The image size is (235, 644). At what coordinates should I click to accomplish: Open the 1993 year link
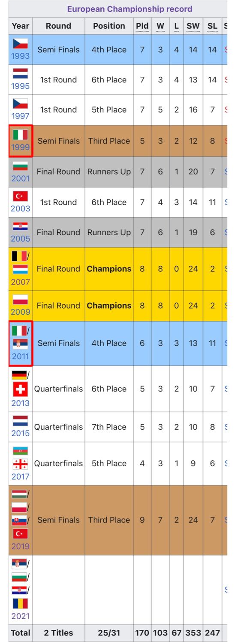[x=20, y=56]
